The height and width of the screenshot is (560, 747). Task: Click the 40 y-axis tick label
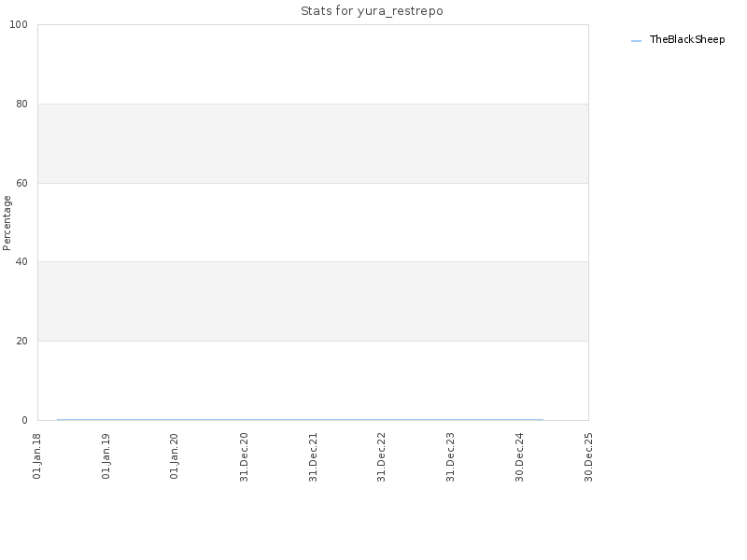[x=21, y=262]
